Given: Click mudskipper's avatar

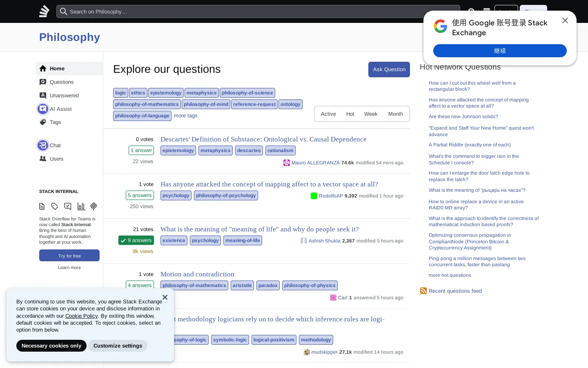Looking at the screenshot, I should tap(307, 352).
